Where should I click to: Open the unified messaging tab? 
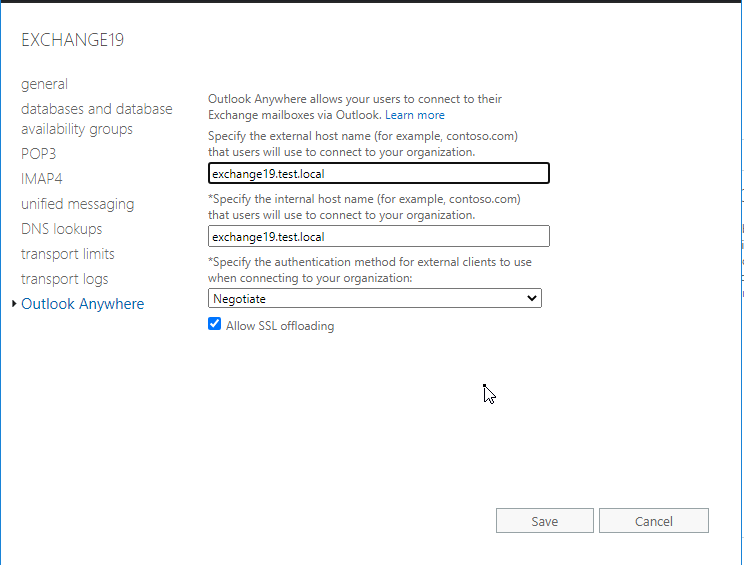coord(78,204)
